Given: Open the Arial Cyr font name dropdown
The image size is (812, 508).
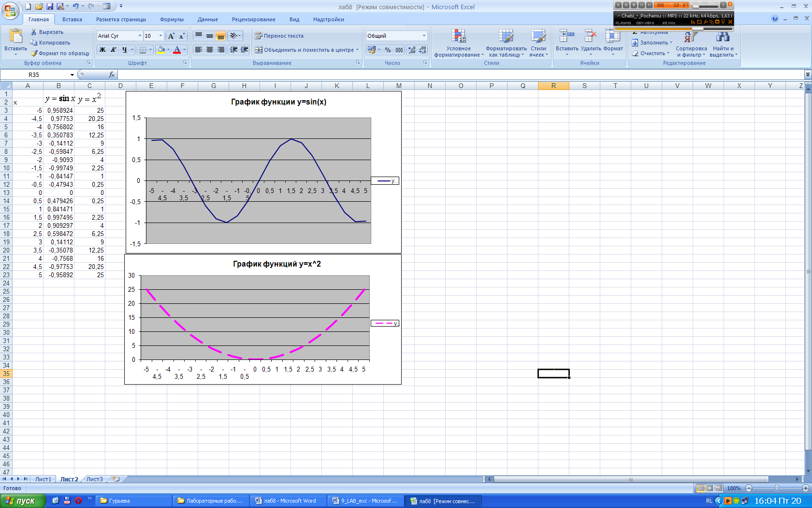Looking at the screenshot, I should coord(140,36).
